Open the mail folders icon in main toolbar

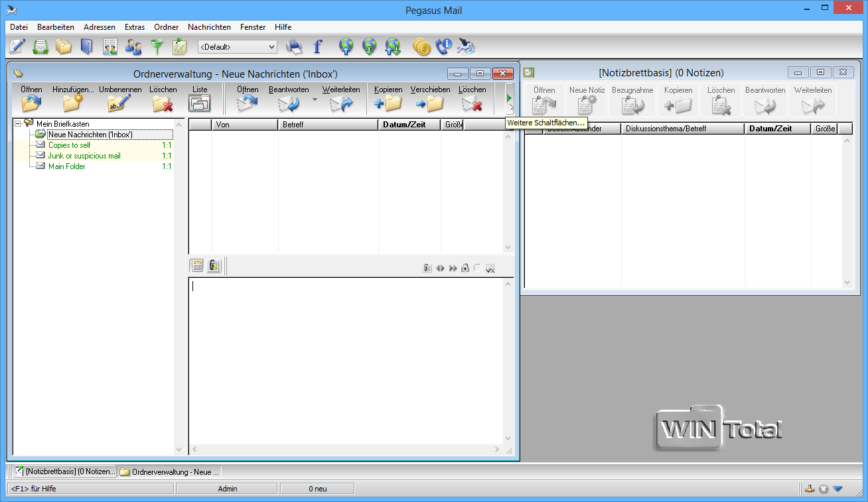tap(64, 46)
